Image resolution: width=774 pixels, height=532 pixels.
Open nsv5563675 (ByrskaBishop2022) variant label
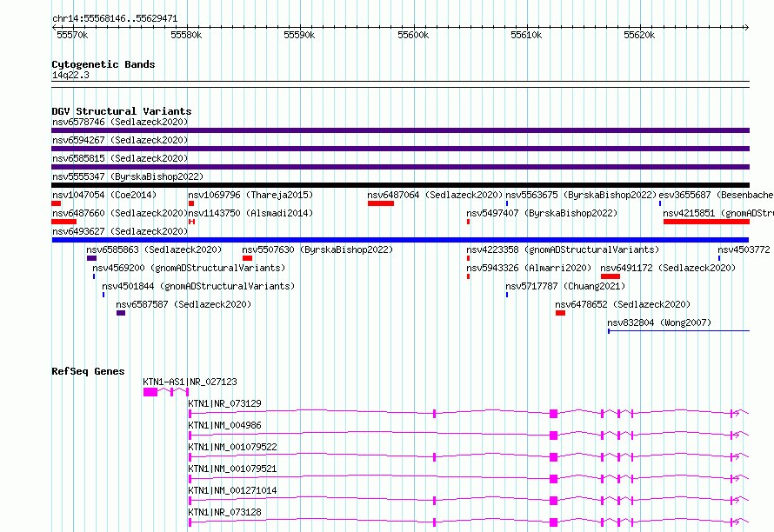point(581,195)
